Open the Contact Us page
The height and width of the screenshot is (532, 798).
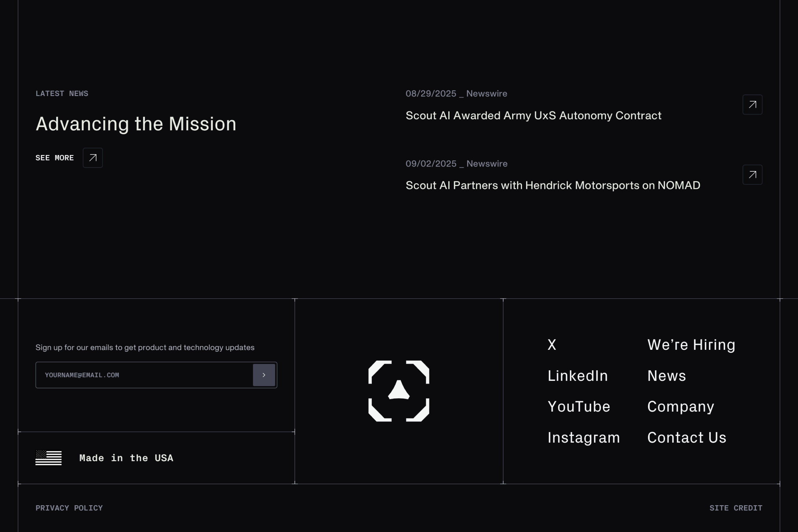click(686, 438)
